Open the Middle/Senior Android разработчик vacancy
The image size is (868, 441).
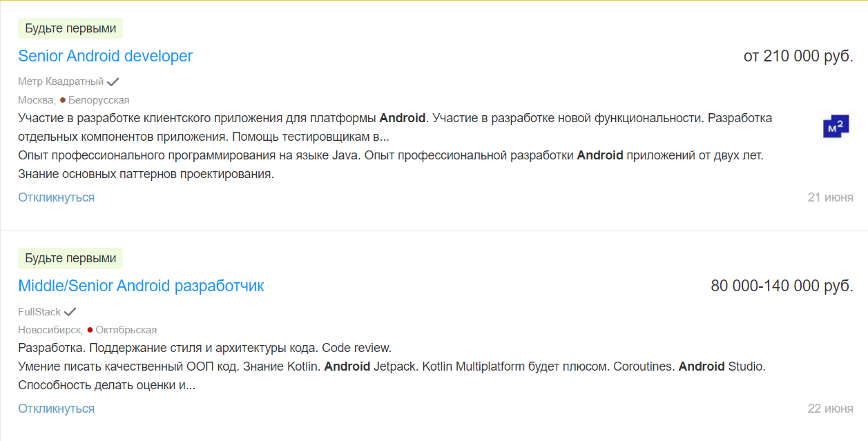(x=141, y=286)
